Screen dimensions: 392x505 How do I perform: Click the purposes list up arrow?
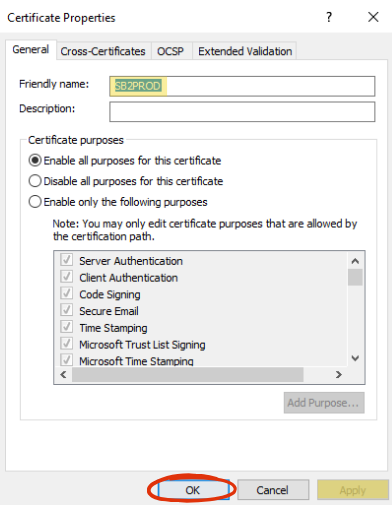click(355, 261)
